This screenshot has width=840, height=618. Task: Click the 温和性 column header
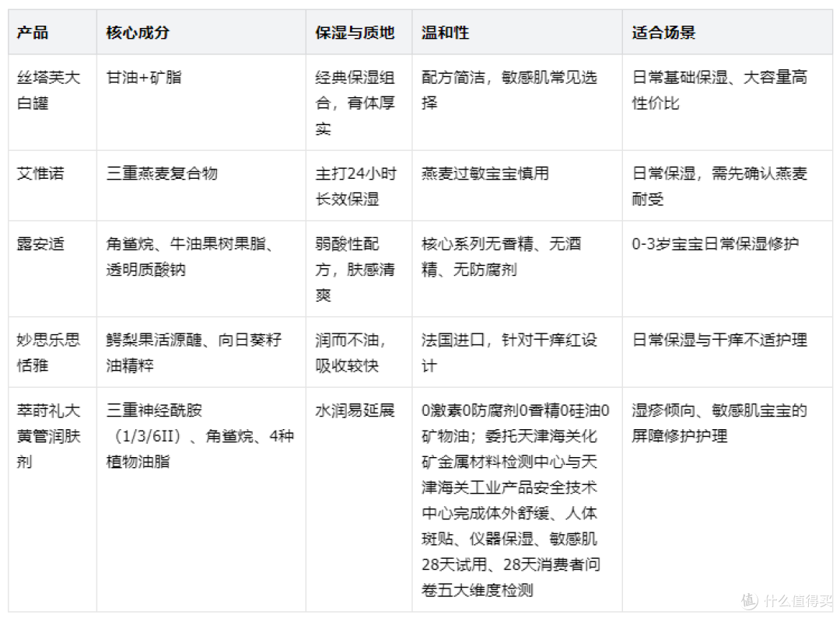tap(517, 33)
